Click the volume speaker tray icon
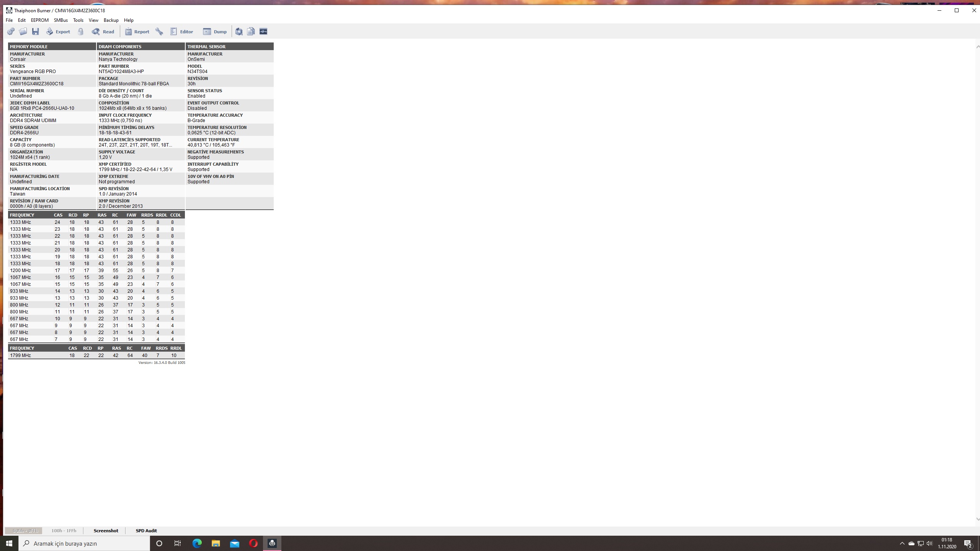The image size is (980, 551). (929, 543)
